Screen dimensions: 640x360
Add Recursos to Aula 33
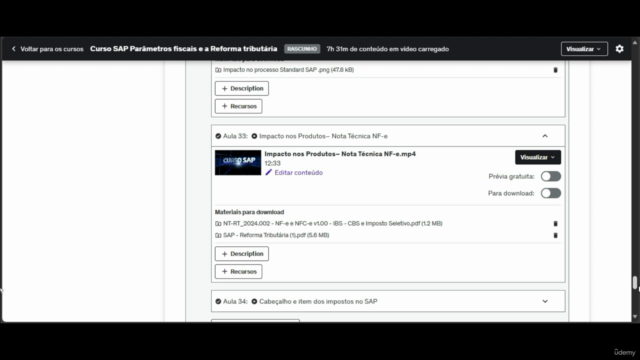tap(238, 271)
